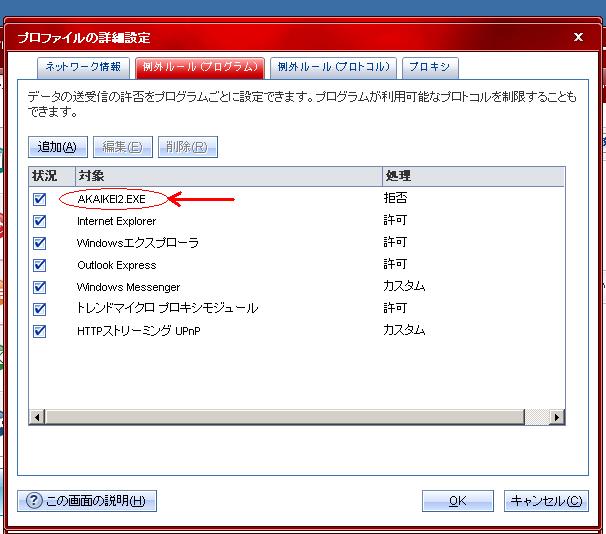
Task: Open この画面の説明(H) help button
Action: tap(87, 500)
